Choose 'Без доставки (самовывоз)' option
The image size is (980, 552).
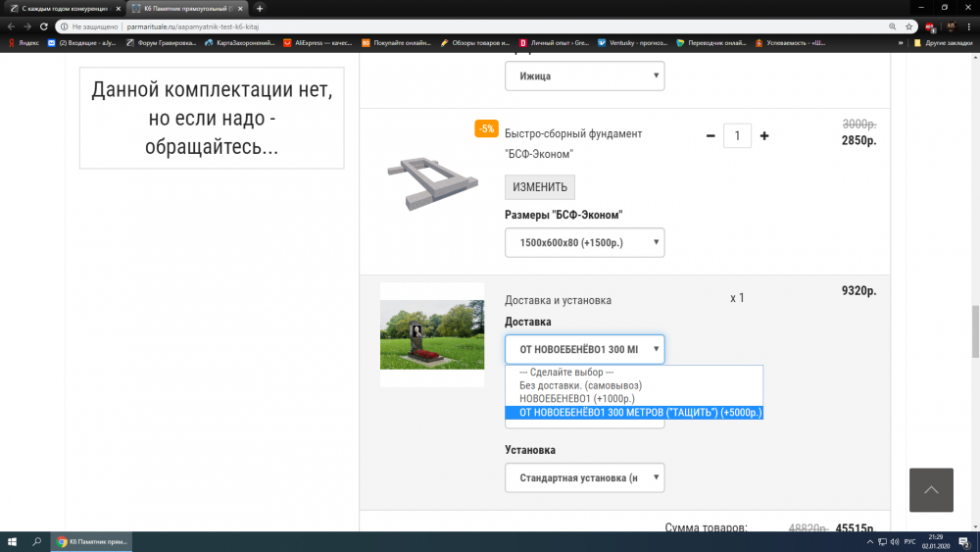point(580,386)
